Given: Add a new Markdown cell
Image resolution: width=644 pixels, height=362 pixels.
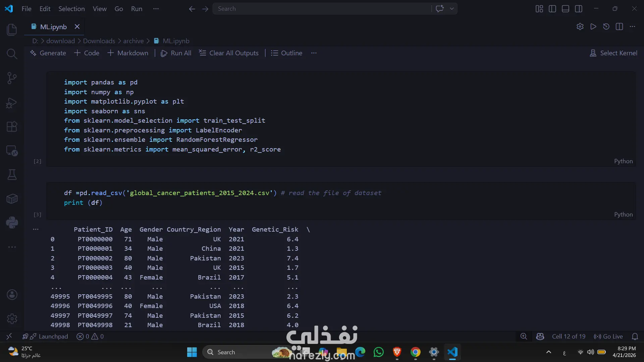Looking at the screenshot, I should pos(128,53).
